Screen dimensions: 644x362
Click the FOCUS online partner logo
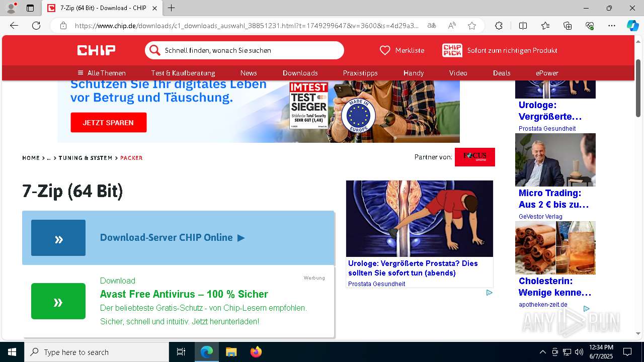coord(475,157)
